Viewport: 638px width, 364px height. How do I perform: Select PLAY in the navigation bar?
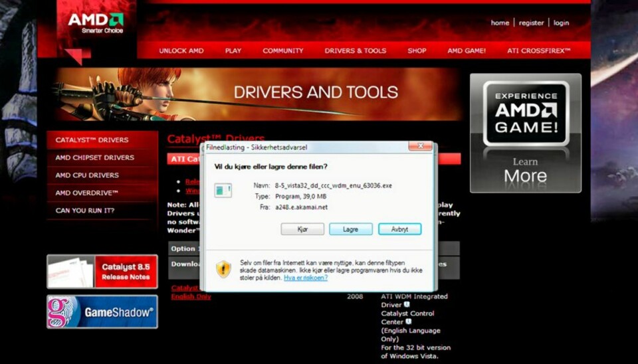coord(233,51)
